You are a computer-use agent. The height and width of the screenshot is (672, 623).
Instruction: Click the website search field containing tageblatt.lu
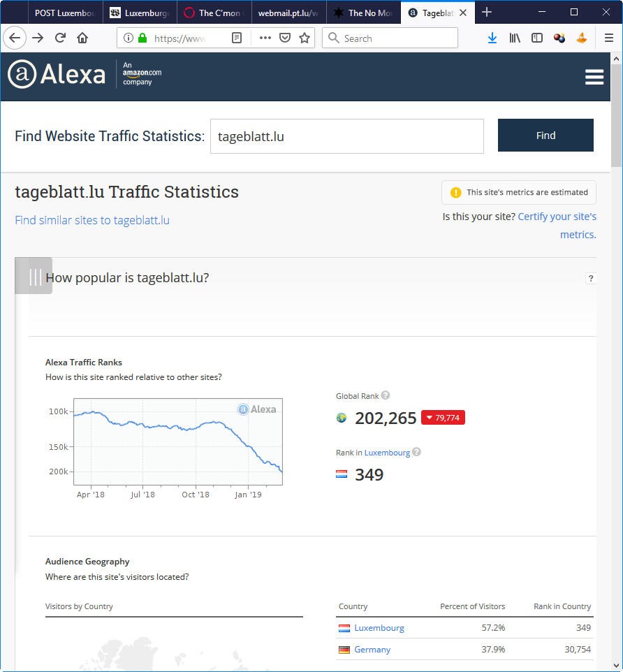[x=346, y=136]
